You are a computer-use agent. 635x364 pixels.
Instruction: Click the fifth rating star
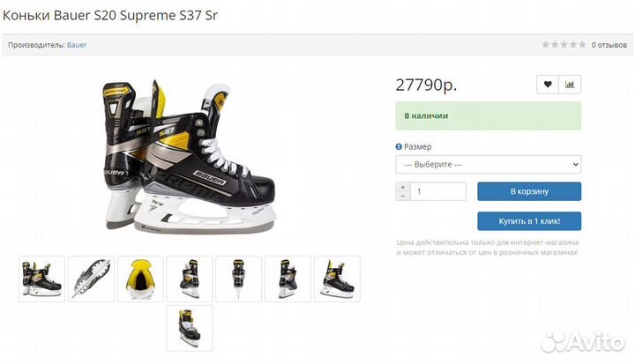coord(582,44)
